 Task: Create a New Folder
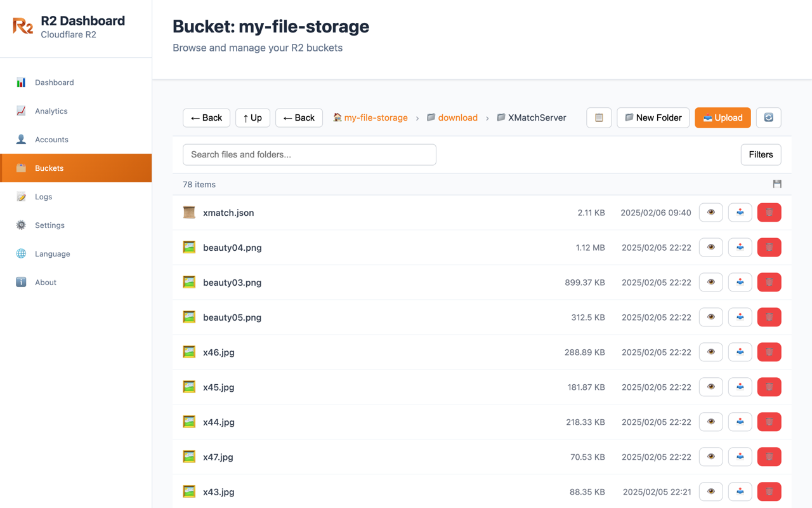[653, 117]
